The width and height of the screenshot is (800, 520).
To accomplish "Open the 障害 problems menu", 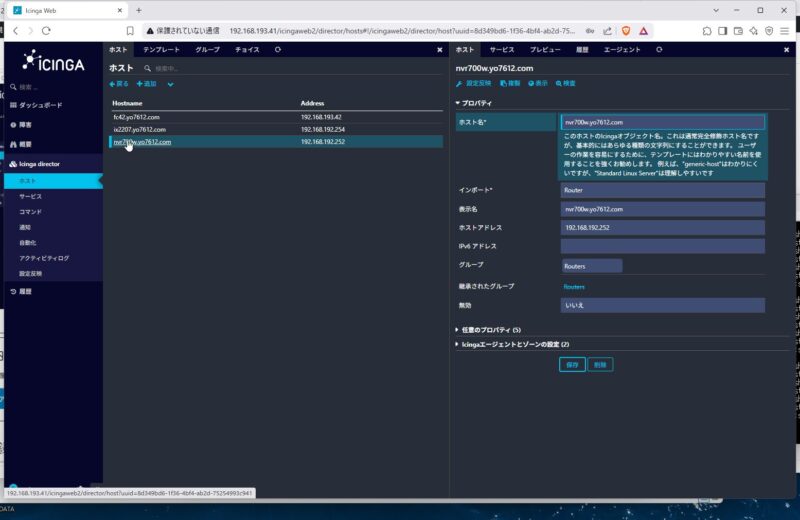I will coord(21,125).
